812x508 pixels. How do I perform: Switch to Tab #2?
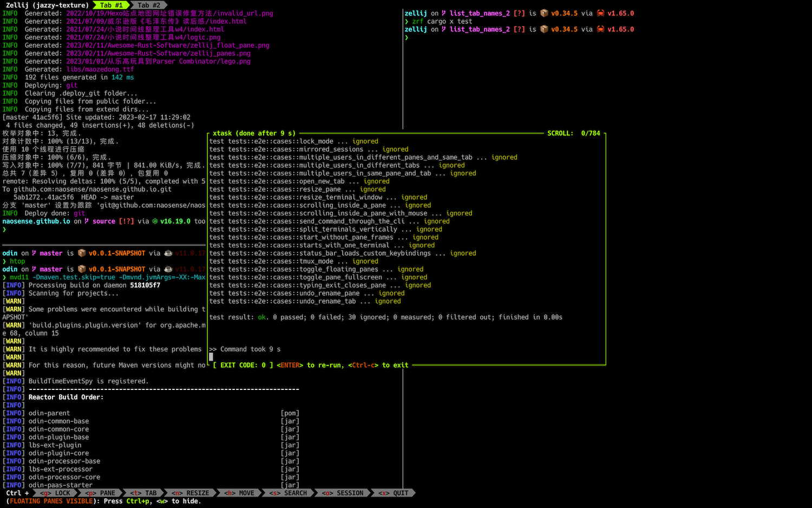click(149, 5)
